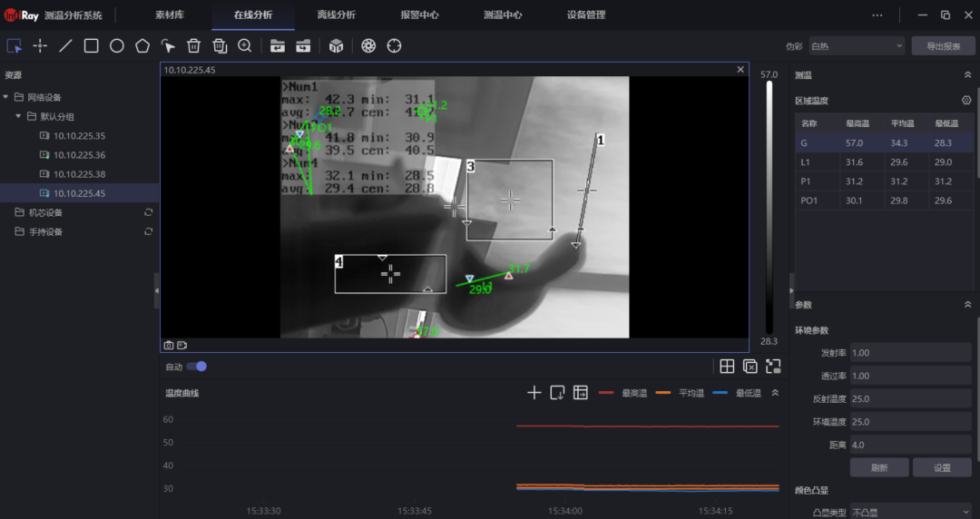Choose the rectangle region tool
980x519 pixels.
[91, 45]
